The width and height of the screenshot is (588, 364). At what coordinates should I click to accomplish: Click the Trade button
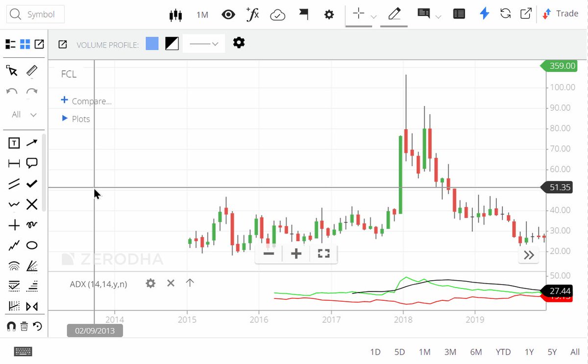click(x=561, y=14)
